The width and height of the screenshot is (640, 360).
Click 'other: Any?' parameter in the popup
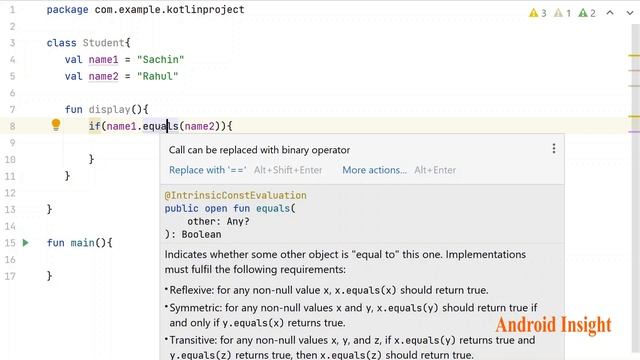(218, 221)
